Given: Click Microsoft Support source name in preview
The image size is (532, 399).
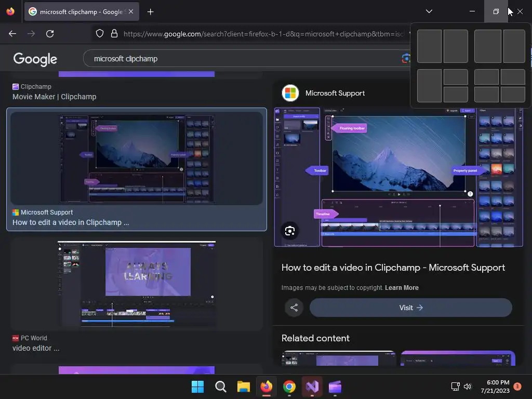Looking at the screenshot, I should pos(335,94).
